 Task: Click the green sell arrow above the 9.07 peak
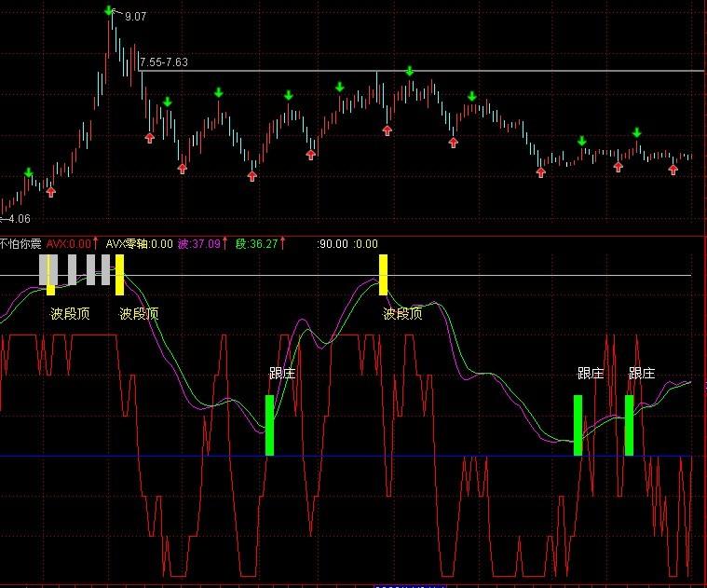[x=109, y=11]
